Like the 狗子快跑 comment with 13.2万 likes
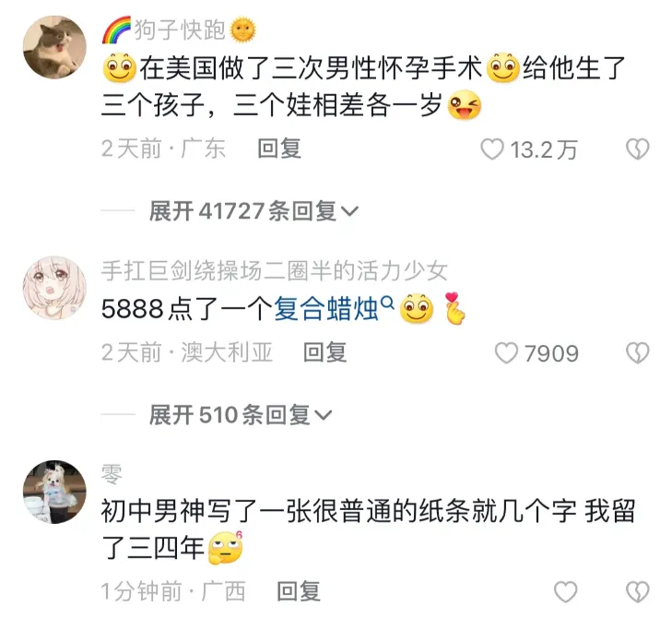 point(491,149)
